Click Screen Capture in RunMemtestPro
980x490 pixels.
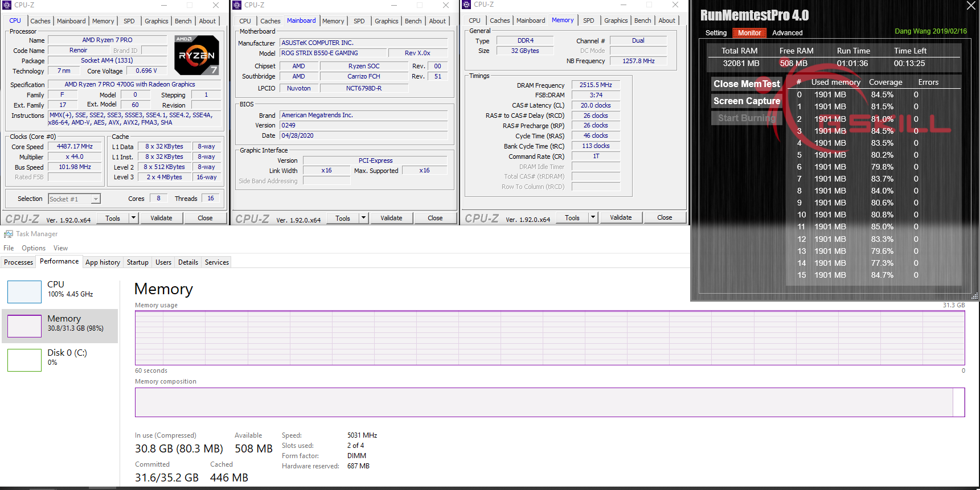(747, 101)
